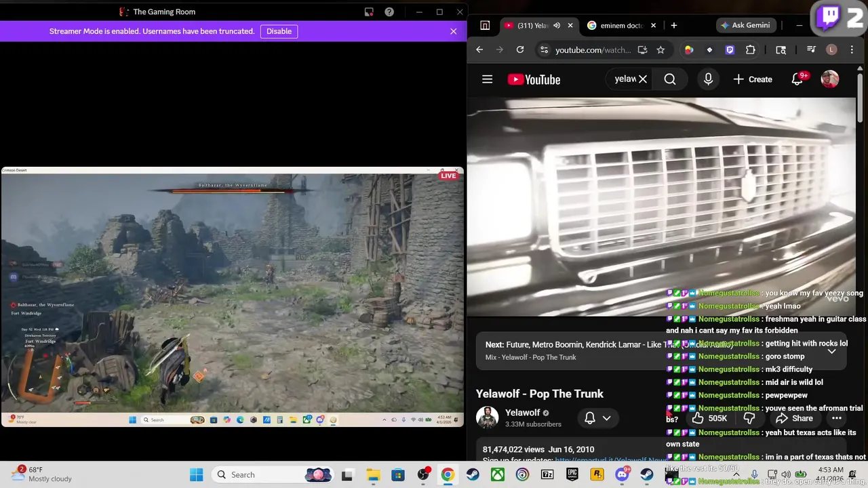Open Yelawolf channel name link
Image resolution: width=868 pixels, height=488 pixels.
pyautogui.click(x=522, y=412)
